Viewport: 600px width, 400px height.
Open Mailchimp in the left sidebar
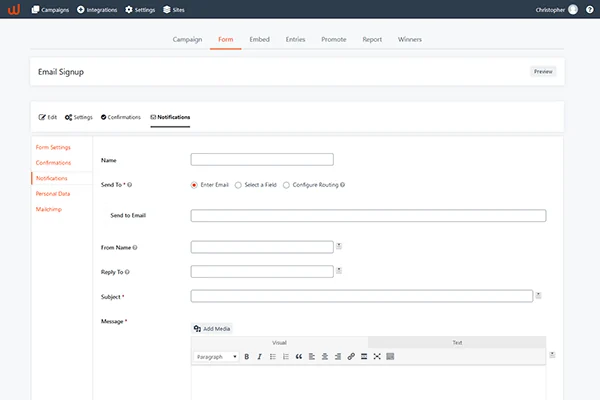tap(48, 209)
